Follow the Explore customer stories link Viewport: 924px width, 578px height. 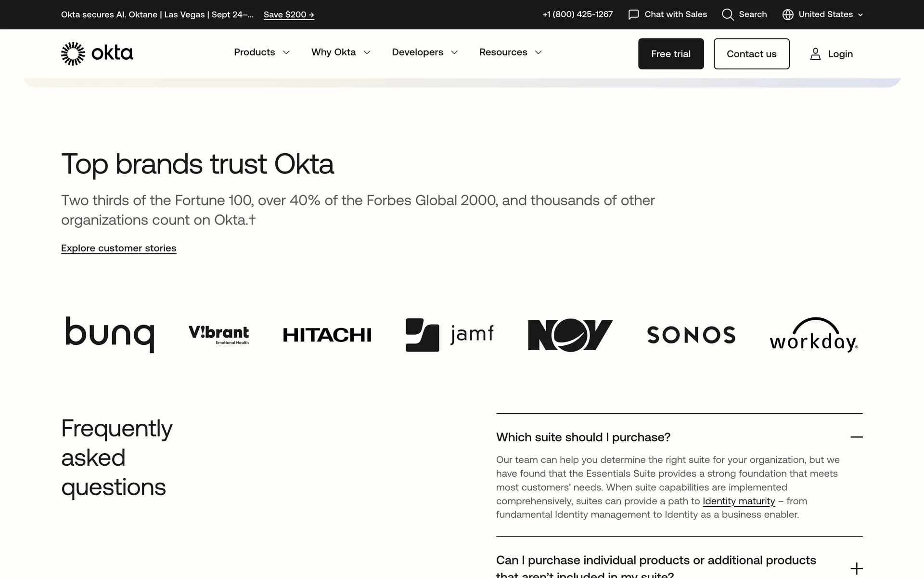coord(118,248)
